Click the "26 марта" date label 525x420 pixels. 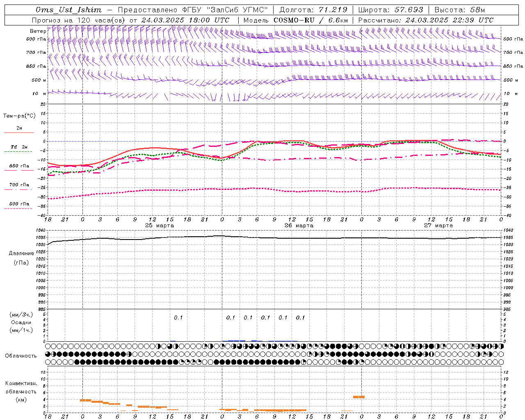[299, 226]
